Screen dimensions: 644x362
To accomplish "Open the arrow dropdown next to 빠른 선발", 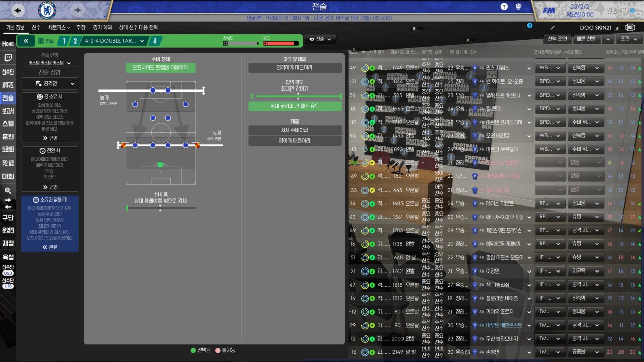I will point(608,39).
